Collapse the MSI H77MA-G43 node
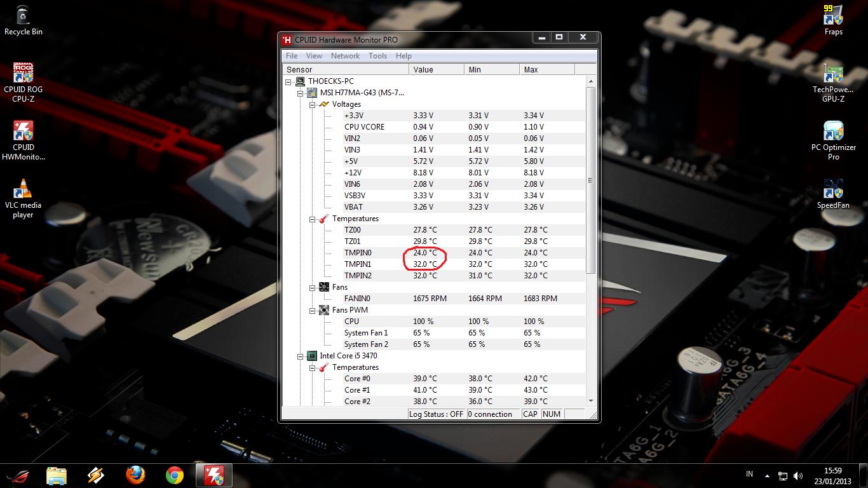 300,93
